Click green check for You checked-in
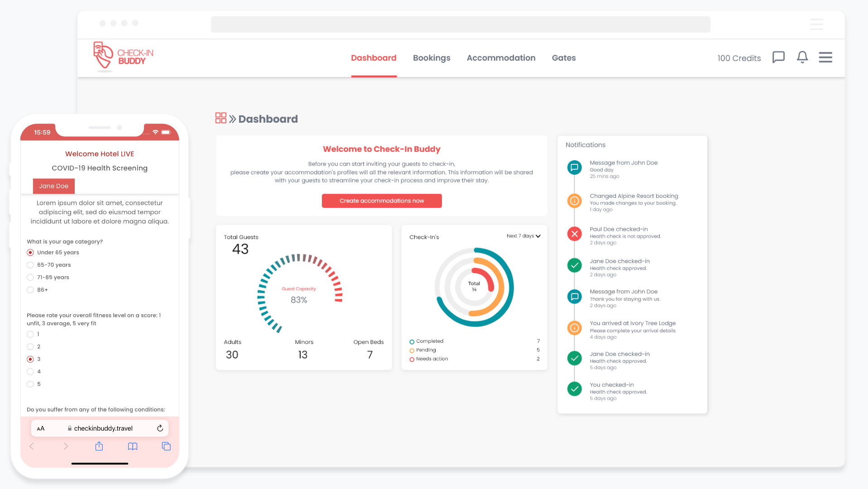The width and height of the screenshot is (868, 489). click(575, 388)
